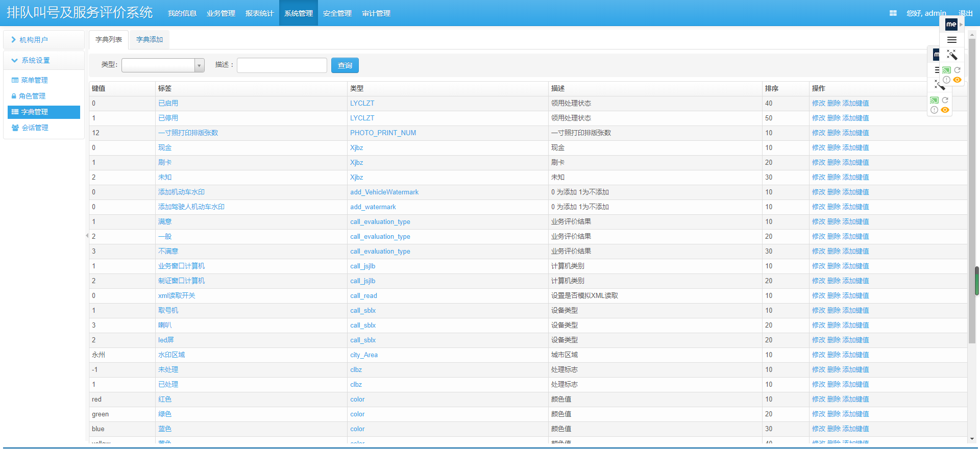Click the 'me' logo on the upper floating widget
This screenshot has height=449, width=980.
point(951,24)
